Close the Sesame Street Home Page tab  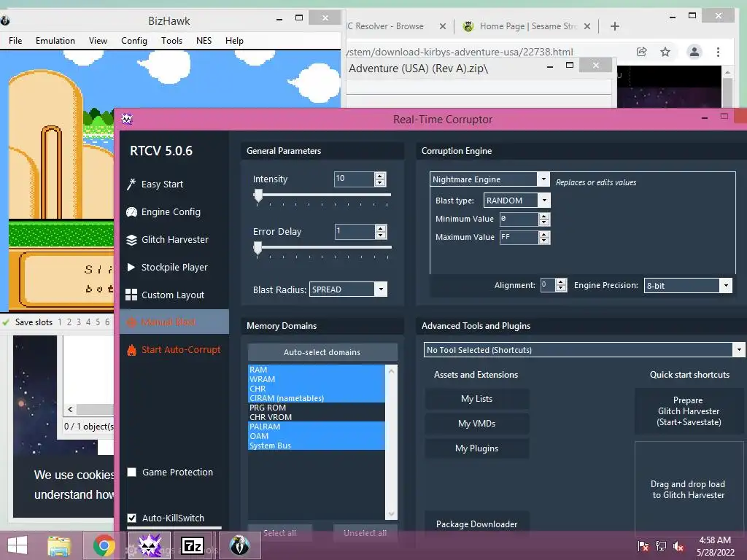[x=587, y=26]
